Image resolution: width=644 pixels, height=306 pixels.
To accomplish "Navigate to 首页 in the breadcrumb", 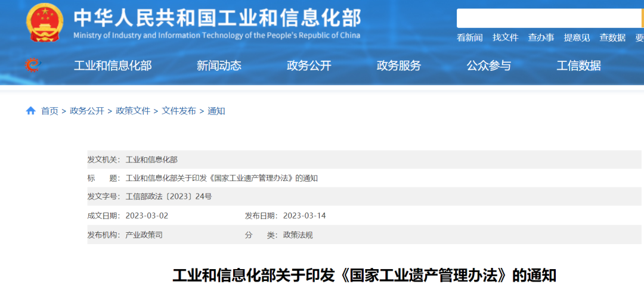I will click(x=49, y=111).
